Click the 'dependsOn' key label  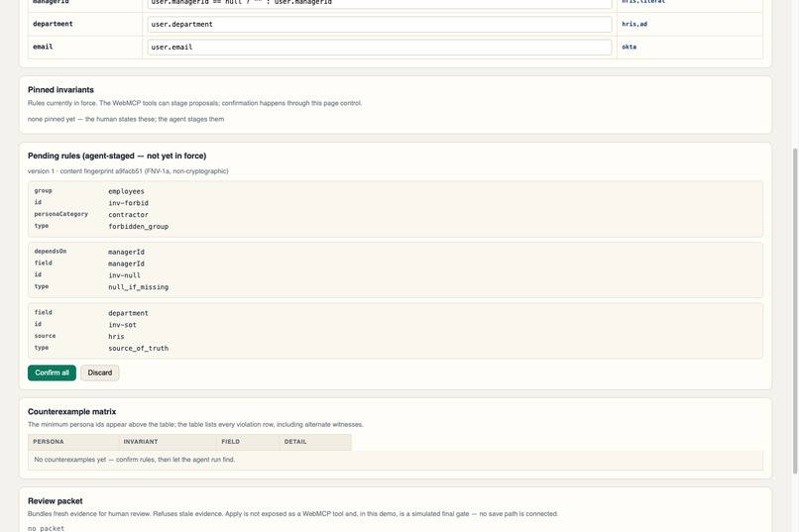point(51,252)
